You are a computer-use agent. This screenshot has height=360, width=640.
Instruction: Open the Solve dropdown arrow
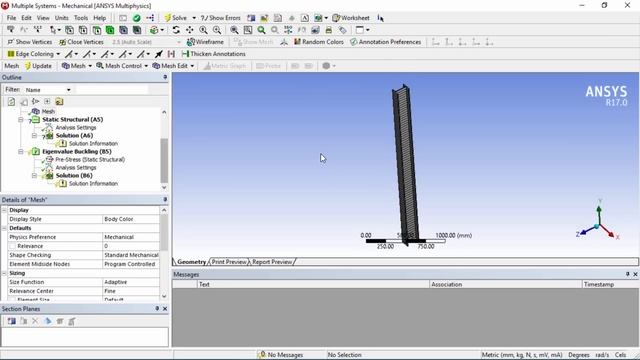[x=194, y=18]
